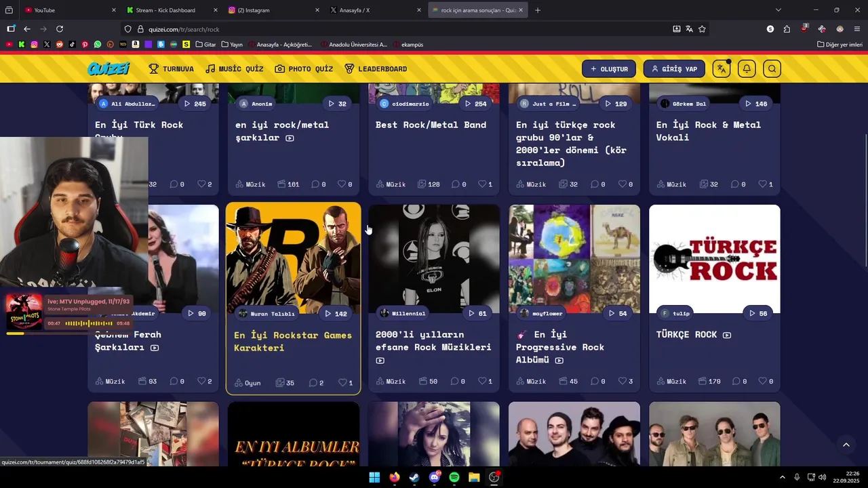
Task: Open the Gitar bookmarks folder
Action: [x=205, y=45]
